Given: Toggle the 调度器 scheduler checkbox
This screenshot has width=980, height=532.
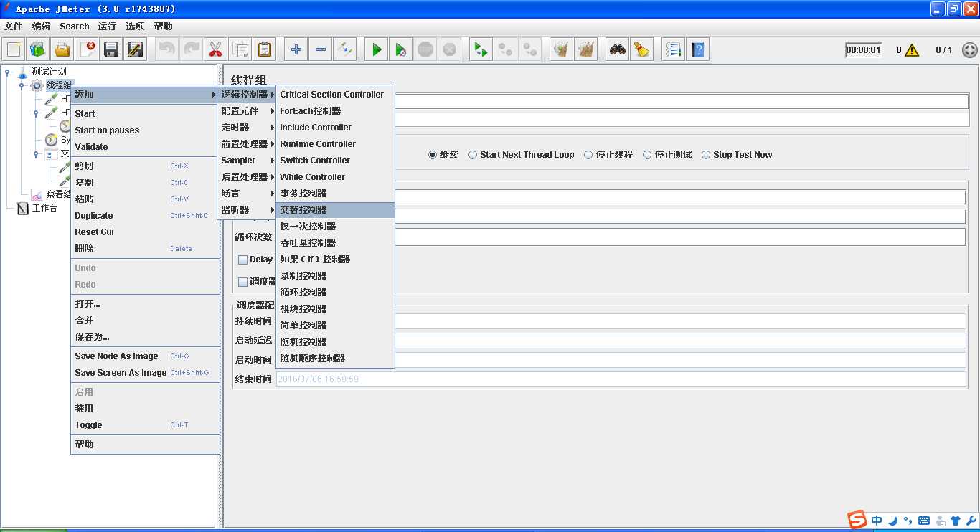Looking at the screenshot, I should click(x=242, y=282).
